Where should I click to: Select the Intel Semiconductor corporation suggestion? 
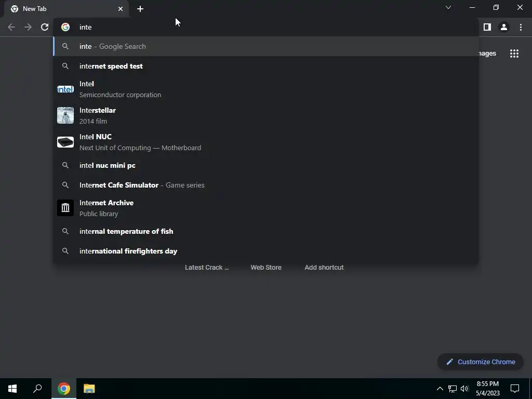click(x=266, y=89)
